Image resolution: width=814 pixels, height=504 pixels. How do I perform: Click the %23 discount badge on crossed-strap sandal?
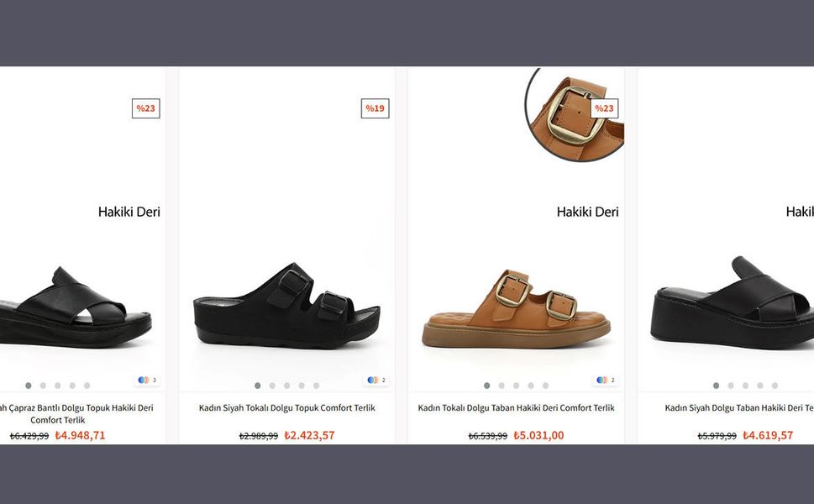point(146,108)
